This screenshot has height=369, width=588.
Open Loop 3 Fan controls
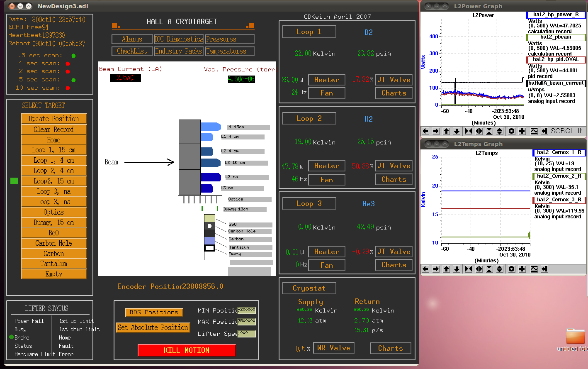[327, 265]
